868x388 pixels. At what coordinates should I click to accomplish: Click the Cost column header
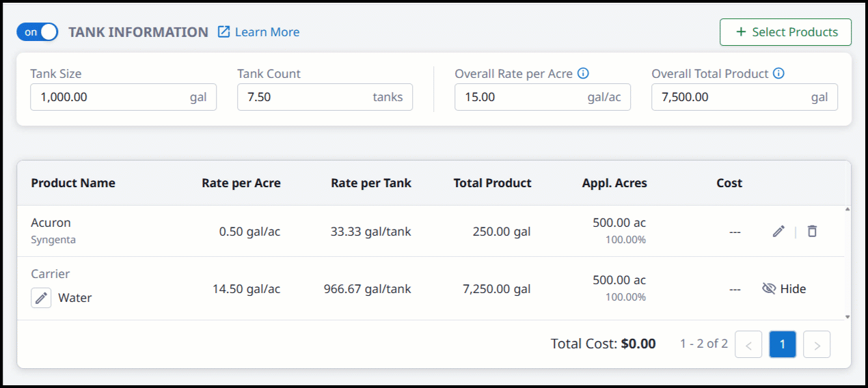[x=729, y=183]
